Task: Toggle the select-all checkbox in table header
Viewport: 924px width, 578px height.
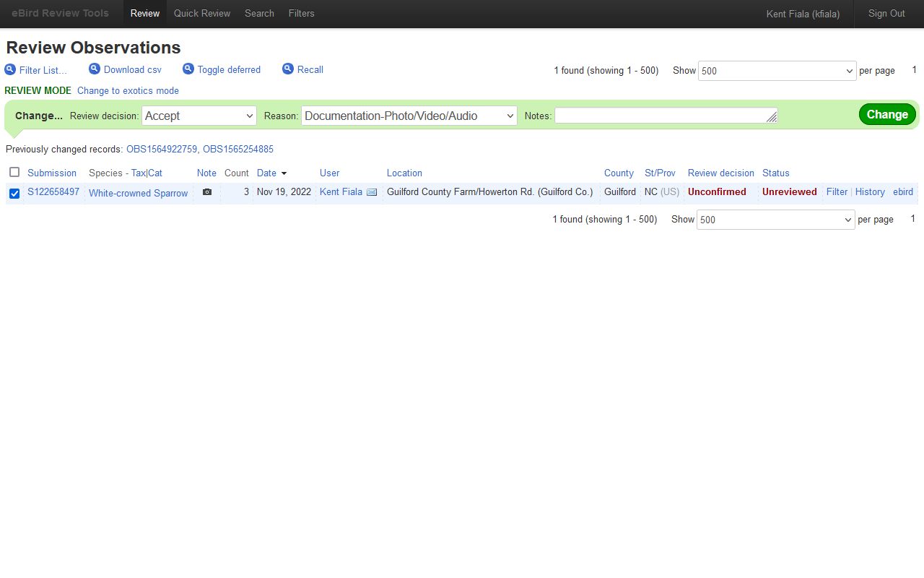Action: click(14, 172)
